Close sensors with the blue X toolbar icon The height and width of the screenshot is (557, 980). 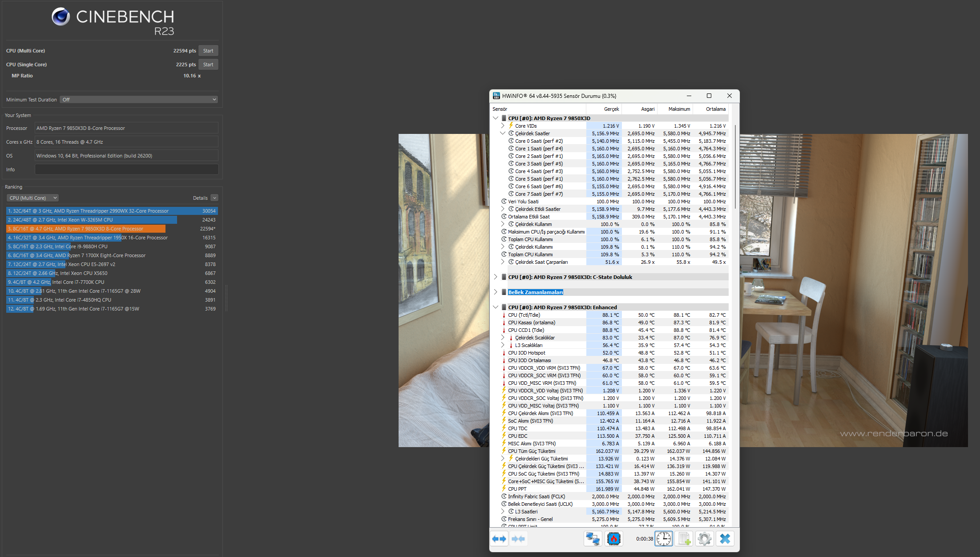pos(725,539)
